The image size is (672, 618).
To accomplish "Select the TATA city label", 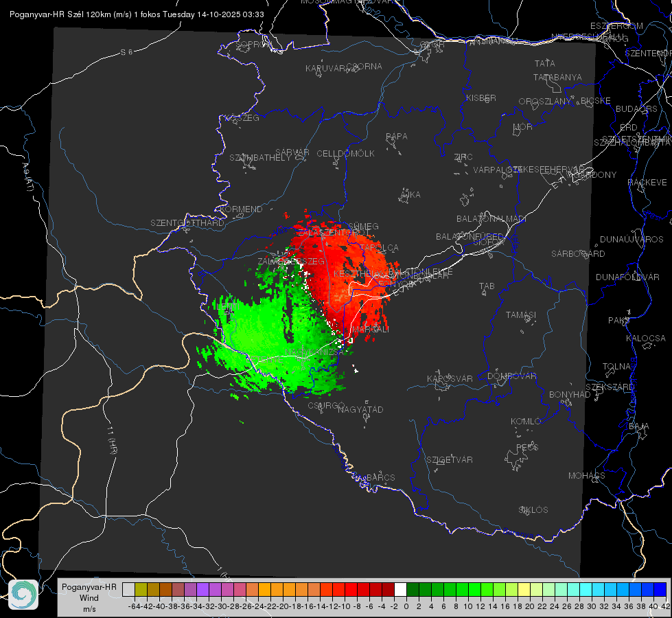I will coord(545,63).
